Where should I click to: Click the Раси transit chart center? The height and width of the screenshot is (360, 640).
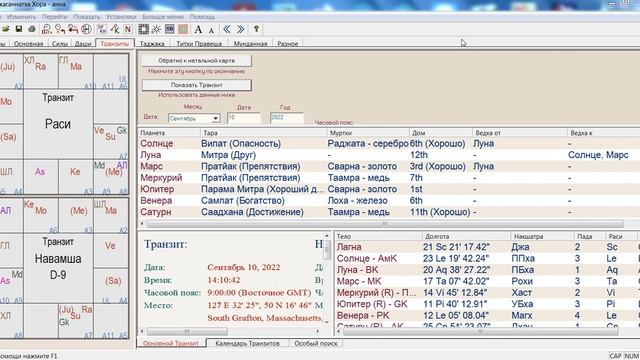click(58, 124)
